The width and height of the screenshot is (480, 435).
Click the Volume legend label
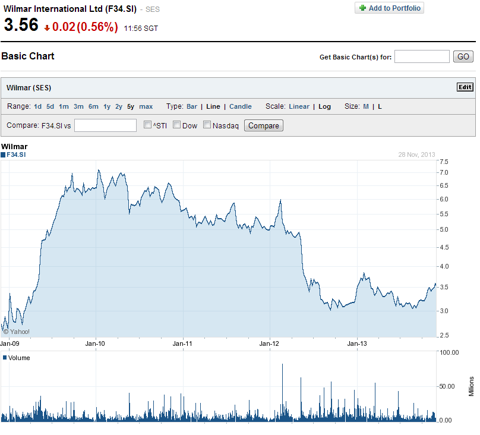coord(19,358)
